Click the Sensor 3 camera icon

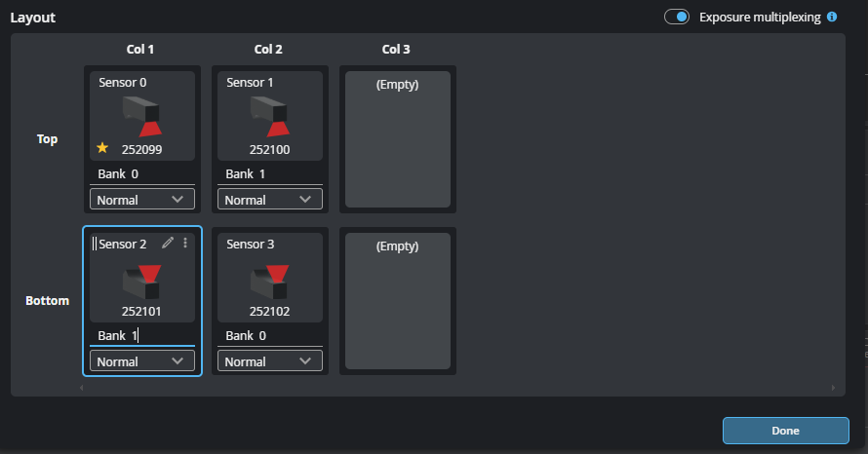coord(270,279)
